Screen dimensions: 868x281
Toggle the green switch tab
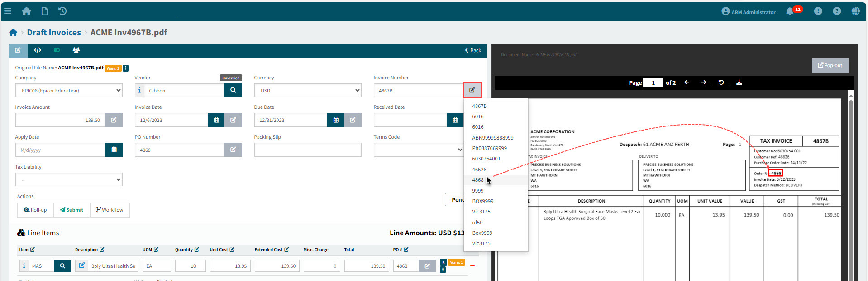click(x=57, y=50)
